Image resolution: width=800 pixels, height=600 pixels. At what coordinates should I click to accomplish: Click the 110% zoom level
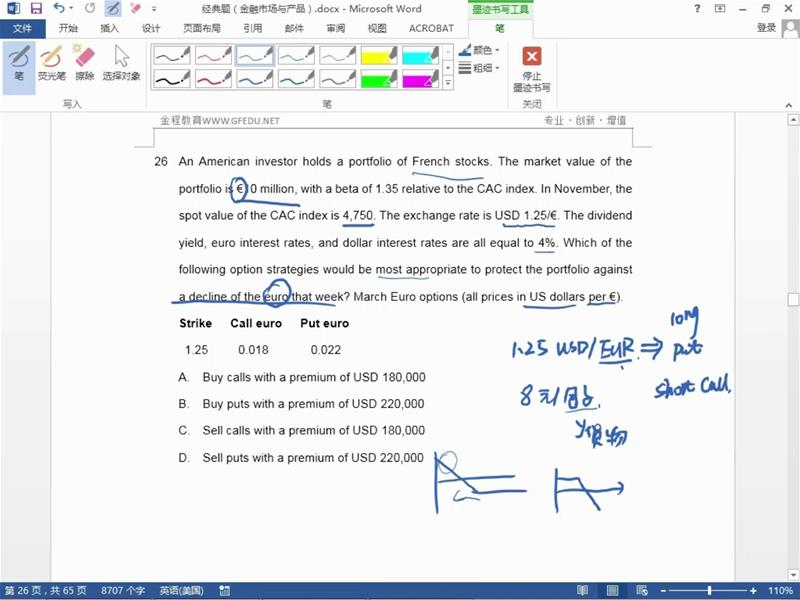780,591
